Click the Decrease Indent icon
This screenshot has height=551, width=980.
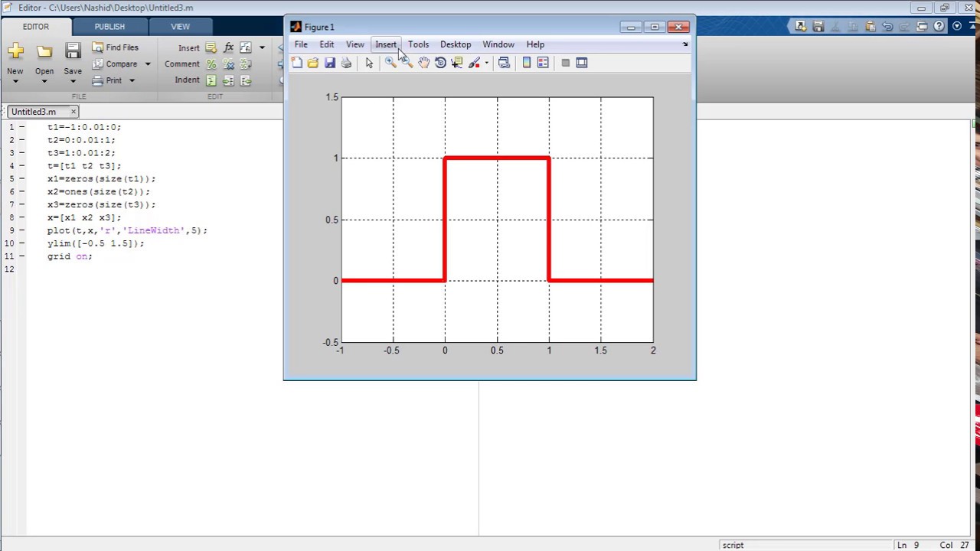tap(246, 80)
